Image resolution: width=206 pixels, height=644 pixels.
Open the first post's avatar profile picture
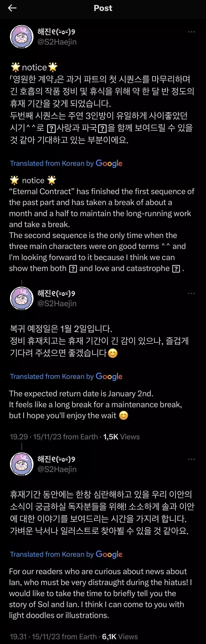pos(22,36)
